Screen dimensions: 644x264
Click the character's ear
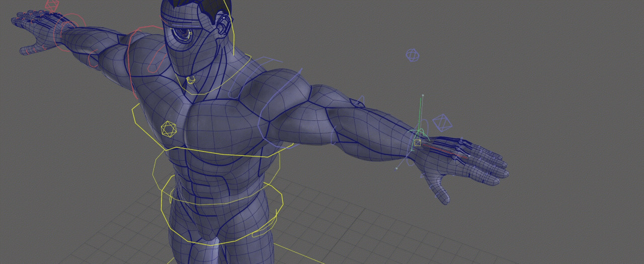coord(222,24)
